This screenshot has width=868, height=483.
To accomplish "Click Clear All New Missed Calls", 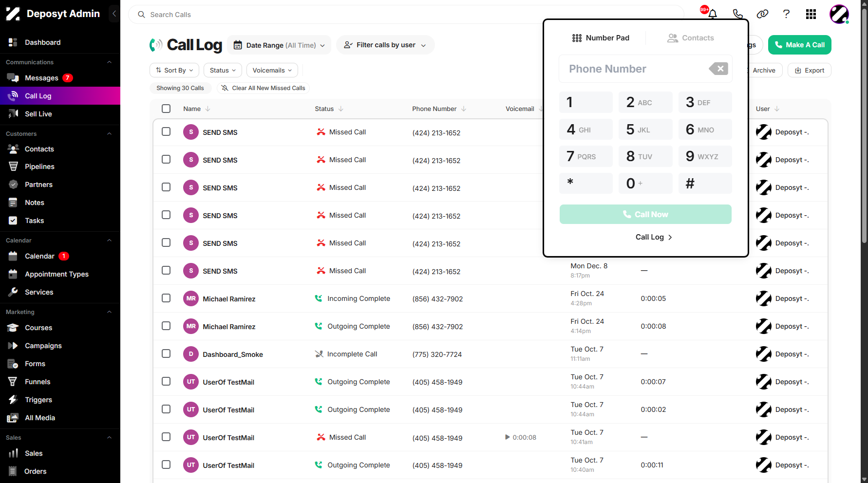I will pos(264,88).
